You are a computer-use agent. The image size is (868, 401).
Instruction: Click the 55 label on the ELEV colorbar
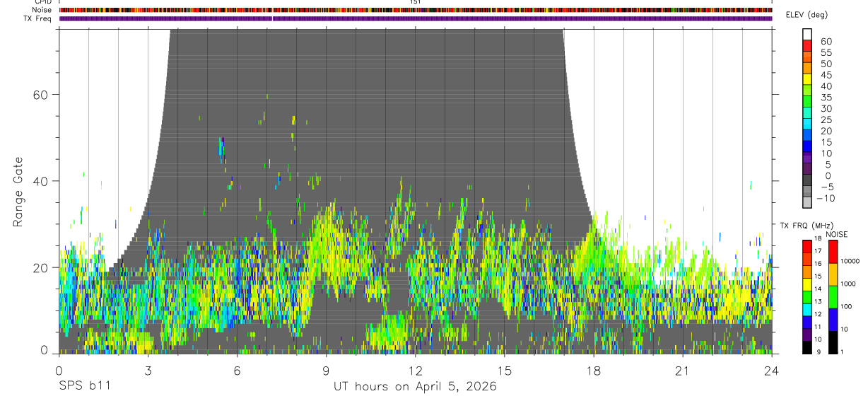[x=826, y=53]
